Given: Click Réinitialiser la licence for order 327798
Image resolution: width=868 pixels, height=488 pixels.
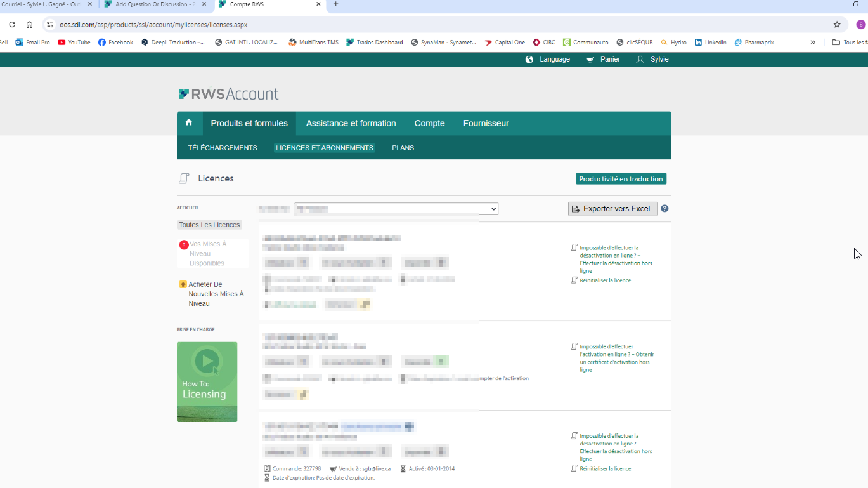Looking at the screenshot, I should [x=605, y=469].
